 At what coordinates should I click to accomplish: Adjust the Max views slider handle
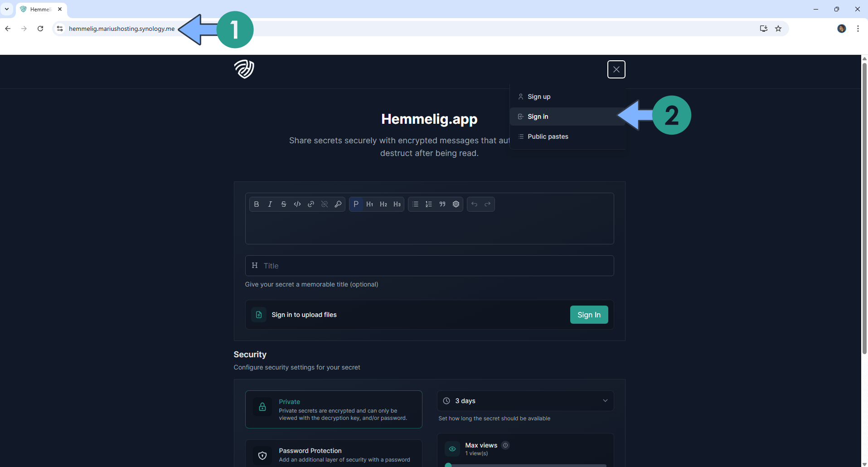tap(448, 465)
